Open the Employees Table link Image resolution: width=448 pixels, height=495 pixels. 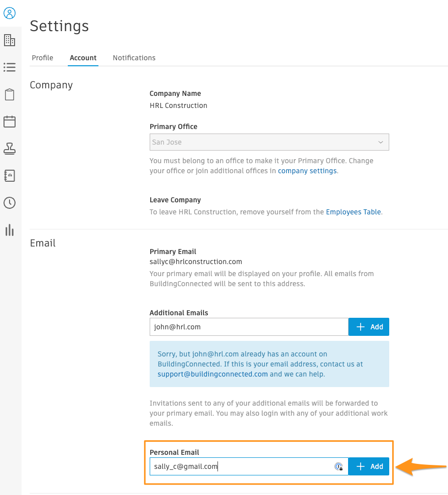pos(353,212)
